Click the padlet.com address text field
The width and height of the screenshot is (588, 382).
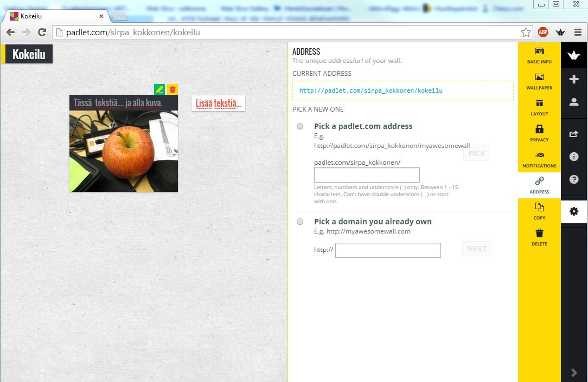coord(367,175)
